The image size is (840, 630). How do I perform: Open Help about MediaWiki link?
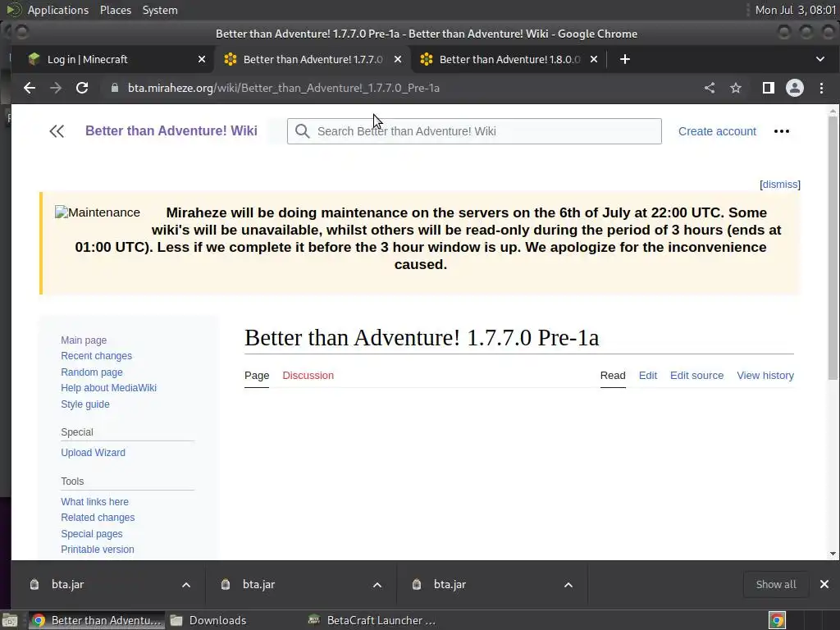click(x=109, y=388)
